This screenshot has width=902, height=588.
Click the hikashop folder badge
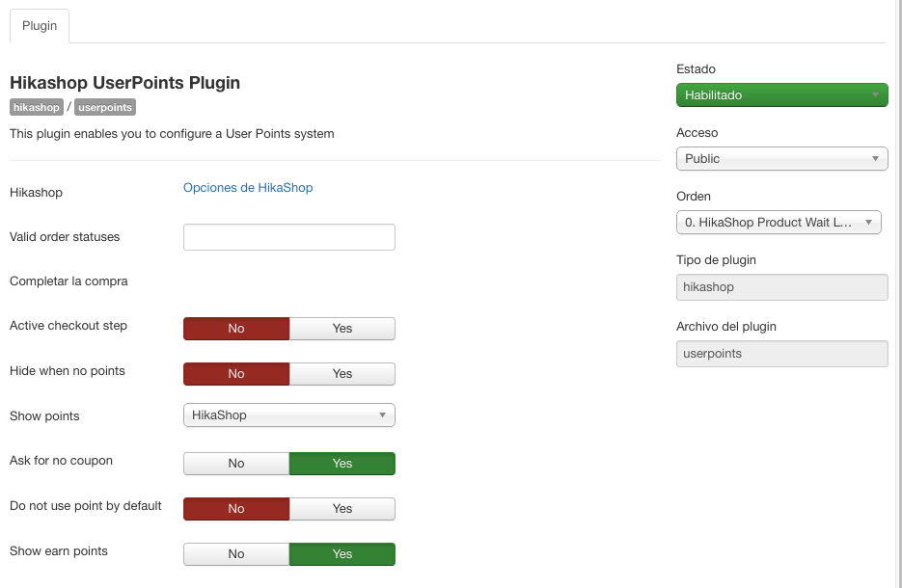tap(37, 107)
